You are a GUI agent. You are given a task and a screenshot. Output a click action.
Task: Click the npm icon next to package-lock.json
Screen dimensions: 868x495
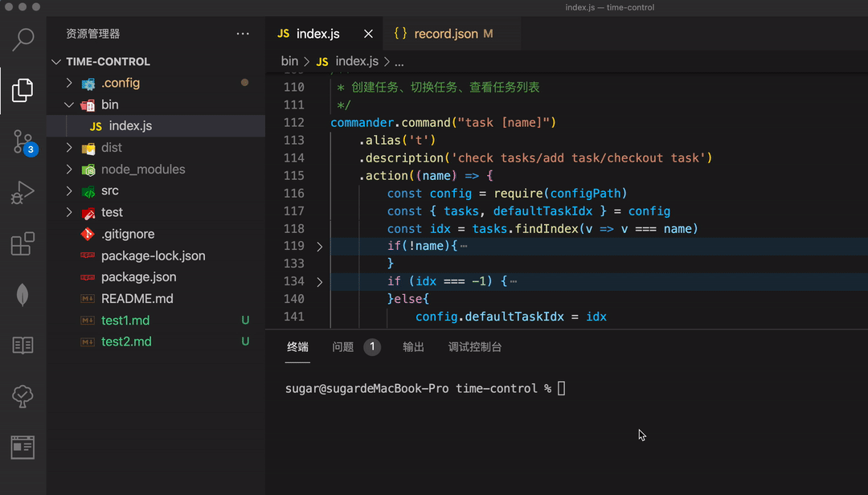coord(88,256)
